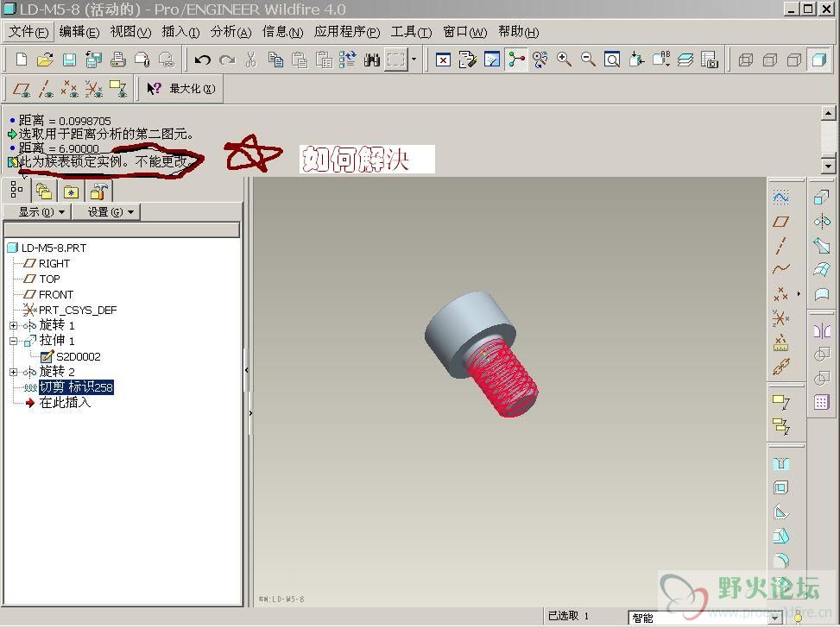Expand datum point flyout arrow
Screen dimensions: 840x628
(x=799, y=293)
